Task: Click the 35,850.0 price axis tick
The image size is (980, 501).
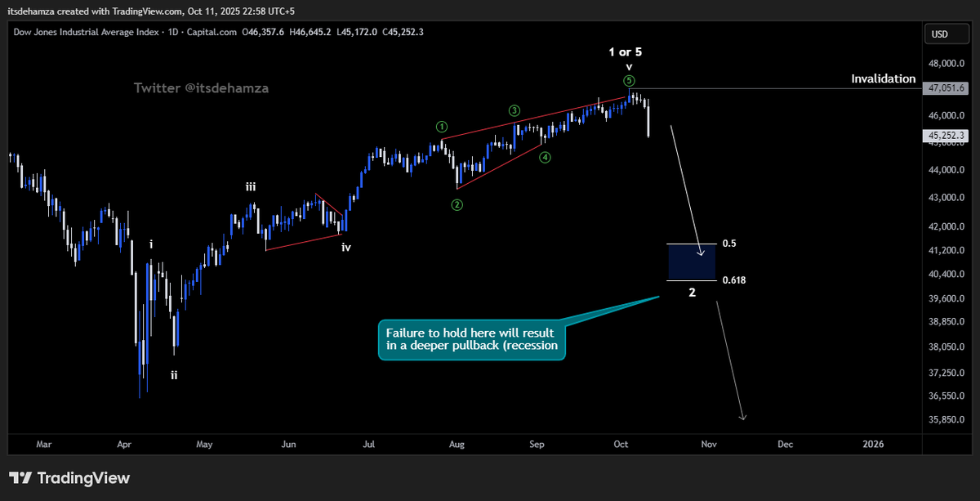Action: click(x=948, y=420)
